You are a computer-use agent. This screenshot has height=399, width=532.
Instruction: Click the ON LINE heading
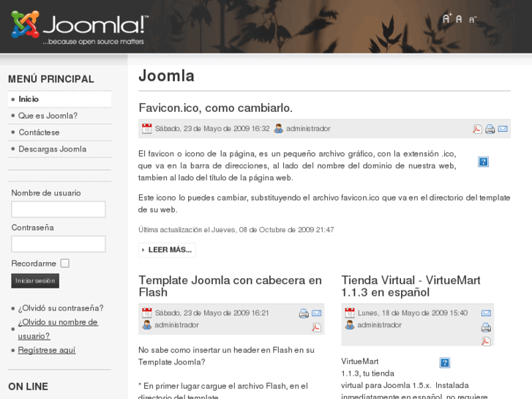28,387
